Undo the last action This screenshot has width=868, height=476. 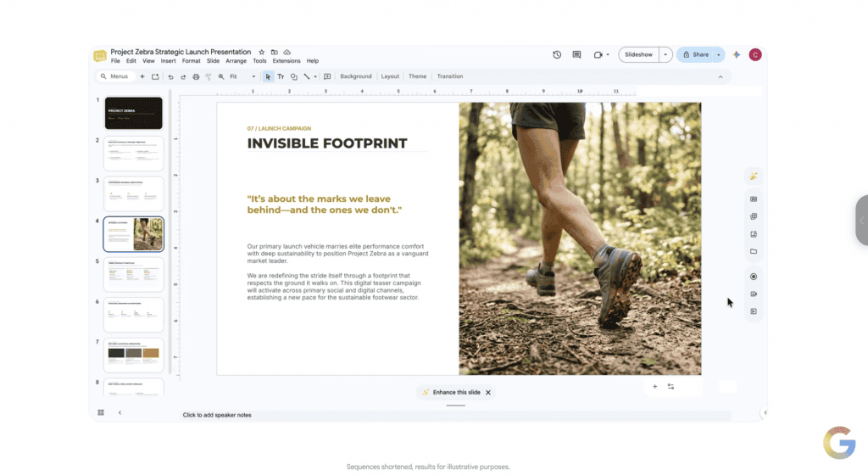(170, 76)
